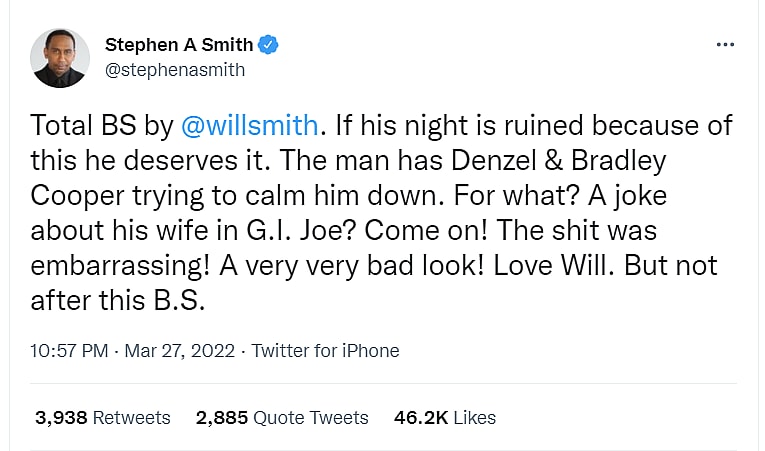
Task: Click the 10:57 PM timestamp
Action: click(70, 351)
